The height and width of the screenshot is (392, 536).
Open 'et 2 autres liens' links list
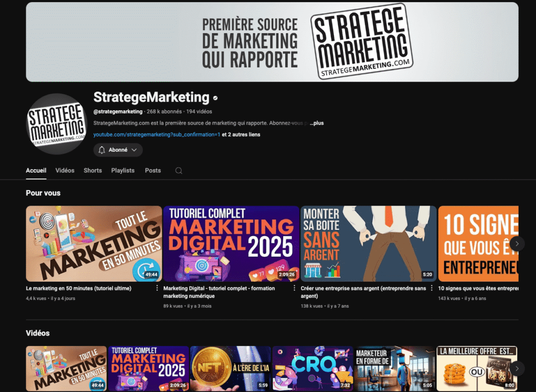pos(241,135)
